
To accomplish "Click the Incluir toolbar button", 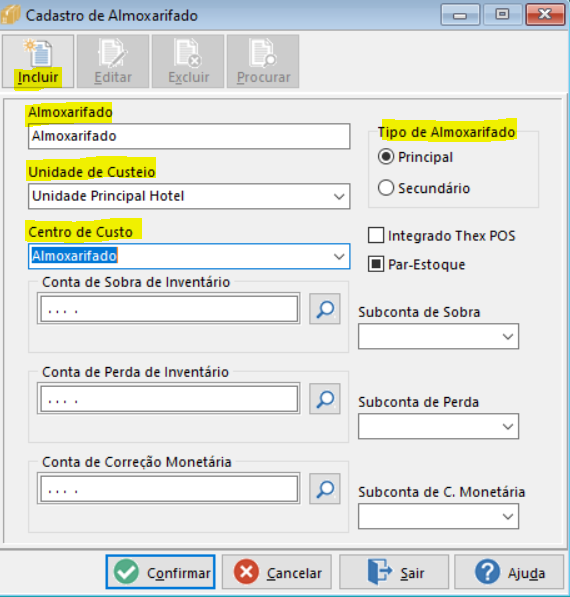I will tap(38, 62).
